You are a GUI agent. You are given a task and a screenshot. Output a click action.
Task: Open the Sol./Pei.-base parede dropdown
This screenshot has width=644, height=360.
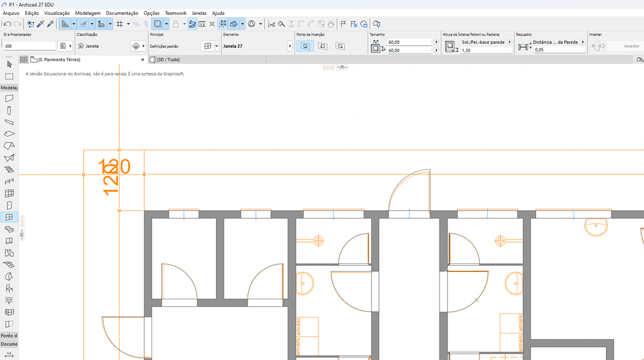point(509,43)
